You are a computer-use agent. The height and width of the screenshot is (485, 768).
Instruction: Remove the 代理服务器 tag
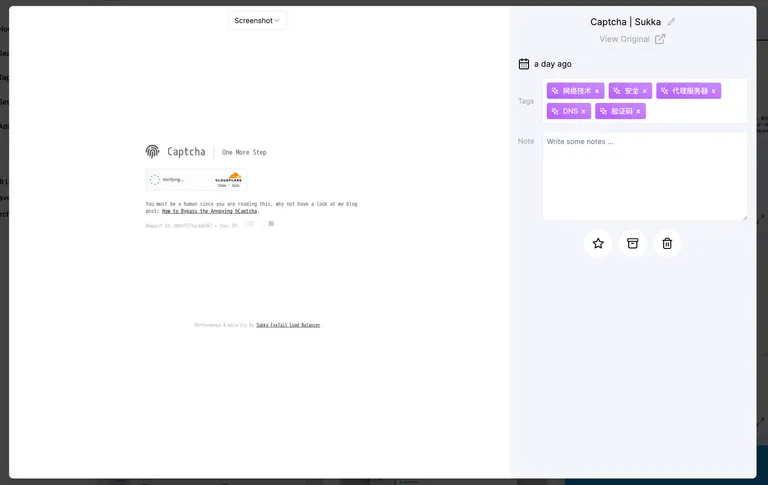tap(713, 91)
